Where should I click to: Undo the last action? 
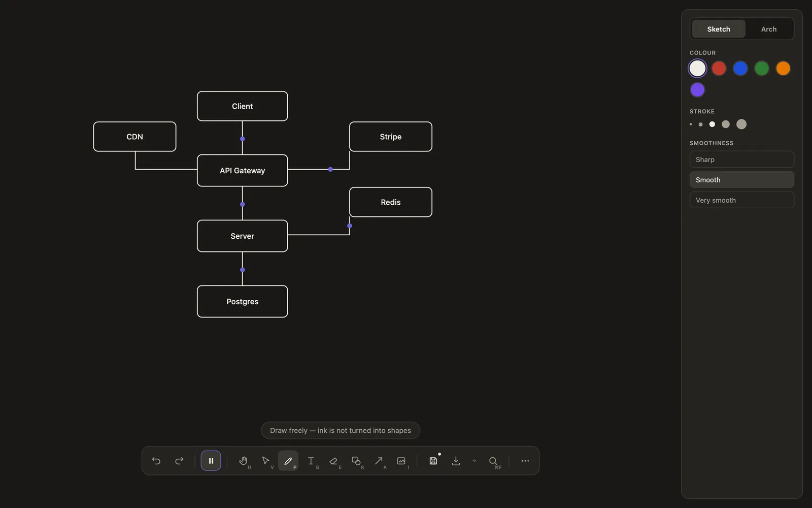click(x=156, y=461)
